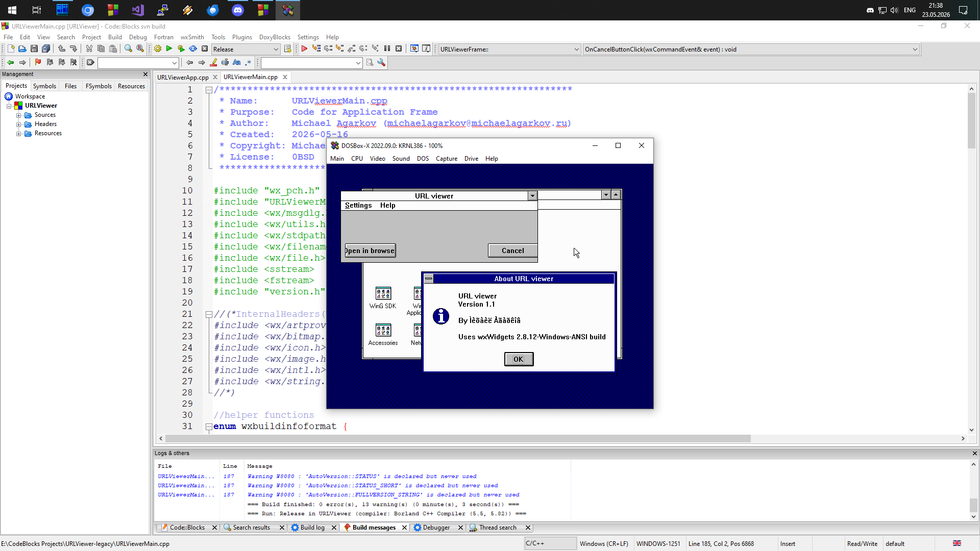Click the Open file folder icon
Image resolution: width=980 pixels, height=551 pixels.
(x=22, y=49)
